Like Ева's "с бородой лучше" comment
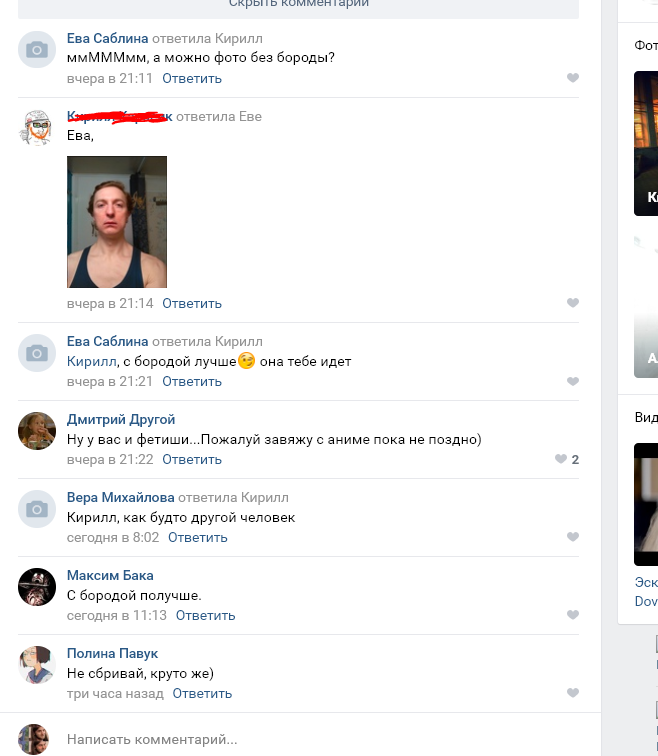The image size is (658, 756). [x=573, y=381]
